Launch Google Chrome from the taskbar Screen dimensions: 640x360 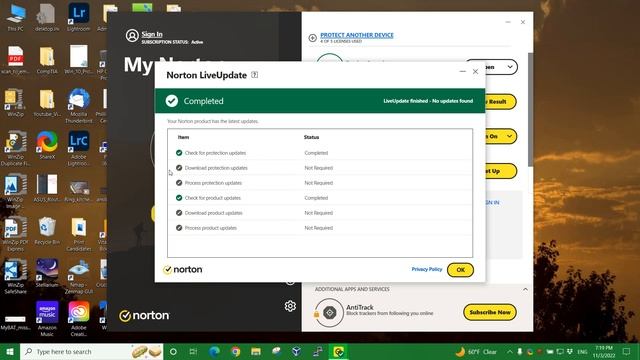(236, 351)
